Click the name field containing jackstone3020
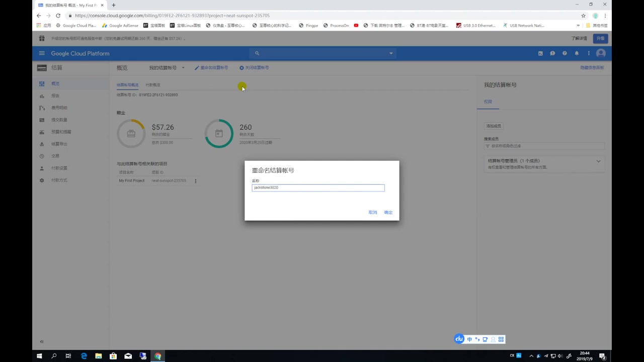The height and width of the screenshot is (362, 644). pyautogui.click(x=318, y=188)
